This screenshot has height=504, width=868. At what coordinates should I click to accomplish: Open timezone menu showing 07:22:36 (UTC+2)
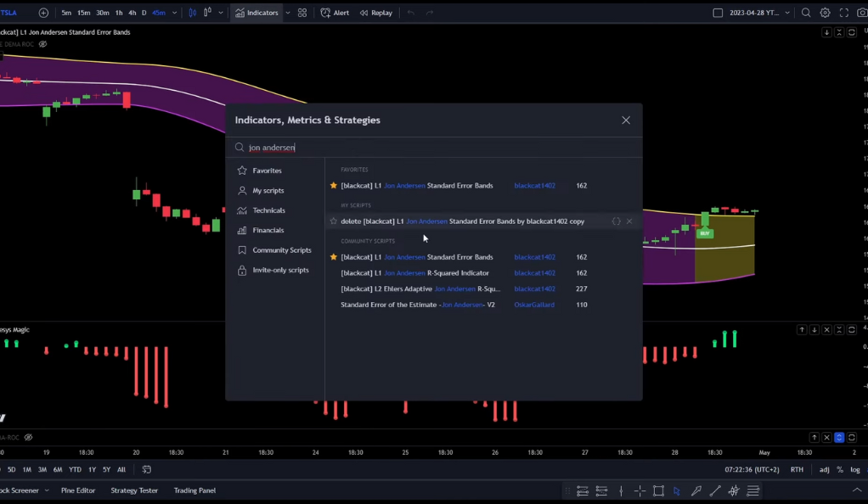point(752,470)
